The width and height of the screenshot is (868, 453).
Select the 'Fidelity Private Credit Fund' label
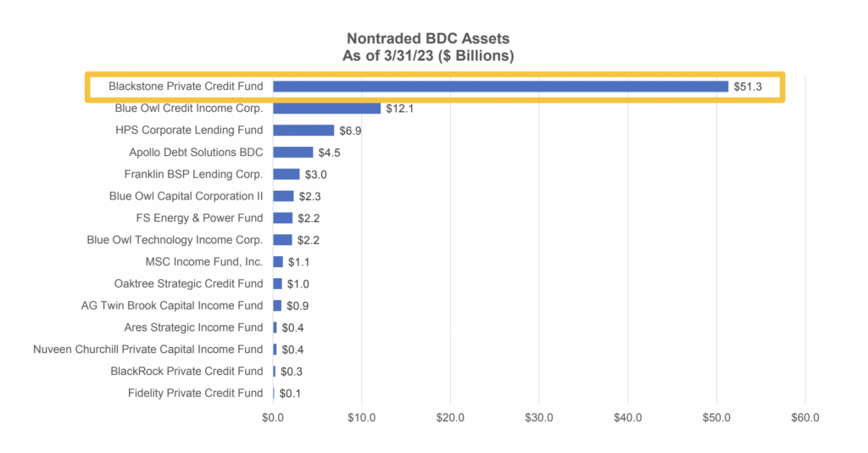[196, 393]
